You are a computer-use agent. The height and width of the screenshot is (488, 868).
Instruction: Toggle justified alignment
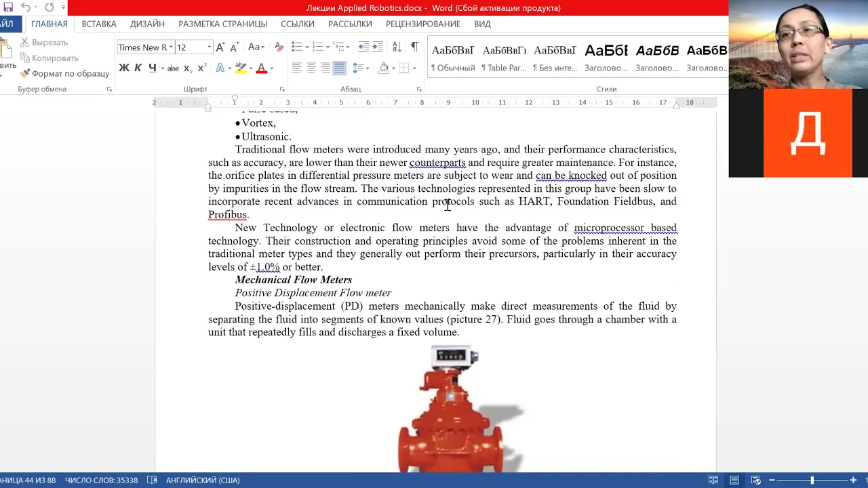[340, 68]
